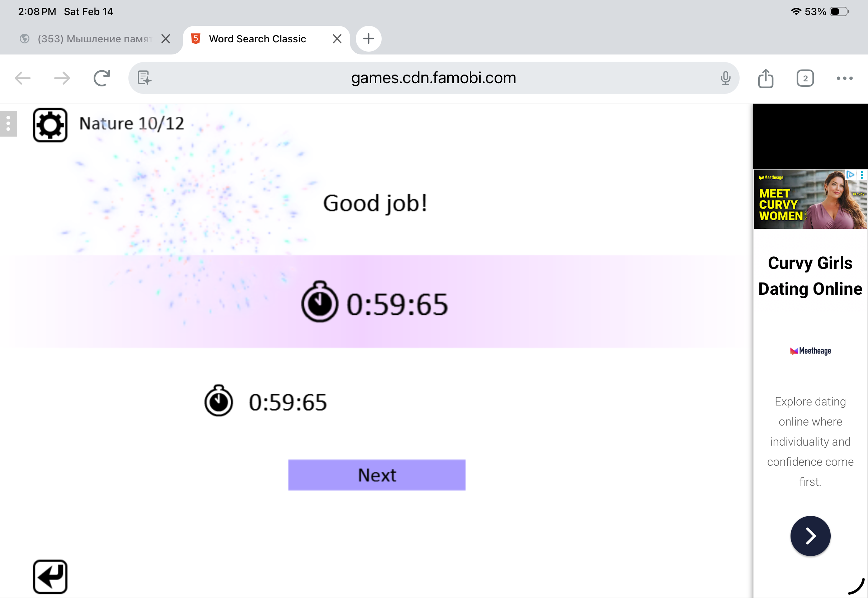Open the ad options dots menu

point(862,175)
